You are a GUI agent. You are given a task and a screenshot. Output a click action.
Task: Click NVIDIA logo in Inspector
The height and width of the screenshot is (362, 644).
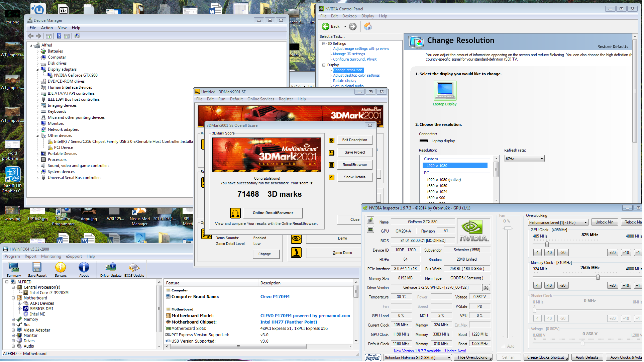click(x=474, y=231)
